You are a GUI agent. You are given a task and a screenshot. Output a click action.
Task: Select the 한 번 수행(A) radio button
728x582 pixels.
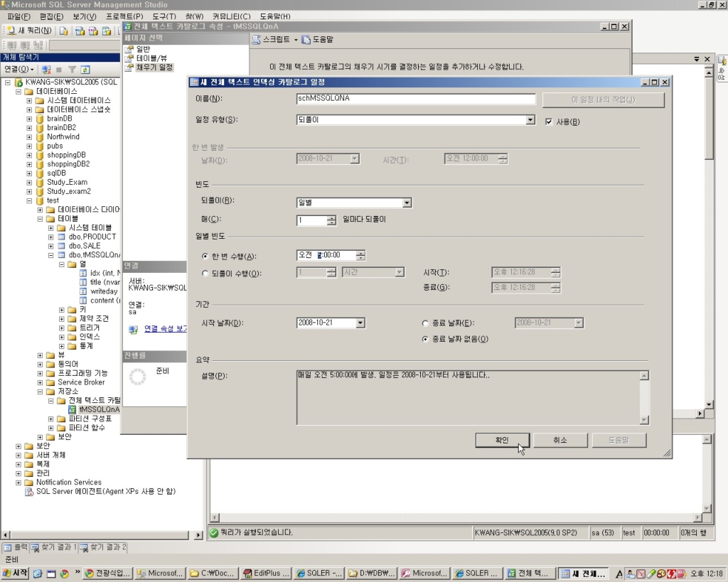(x=205, y=257)
